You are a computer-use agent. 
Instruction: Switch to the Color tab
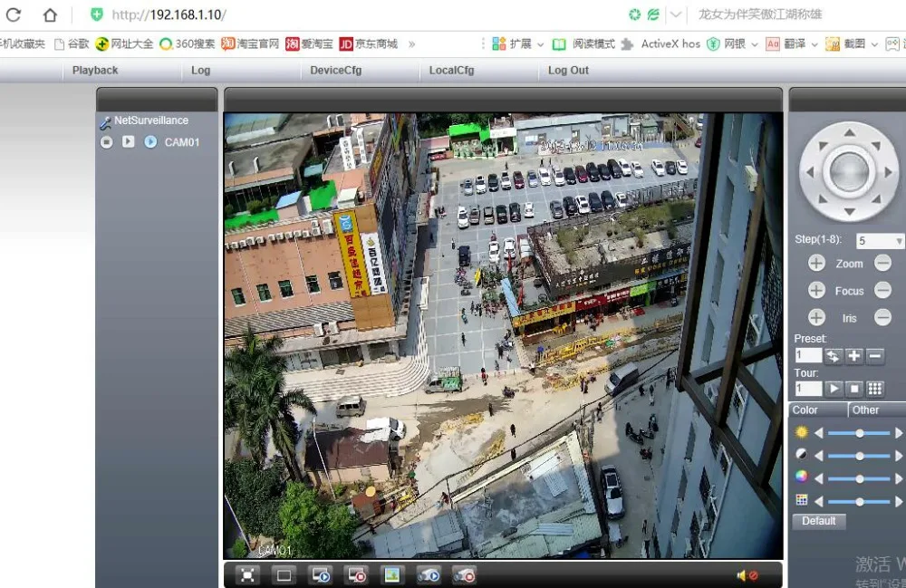[x=817, y=410]
